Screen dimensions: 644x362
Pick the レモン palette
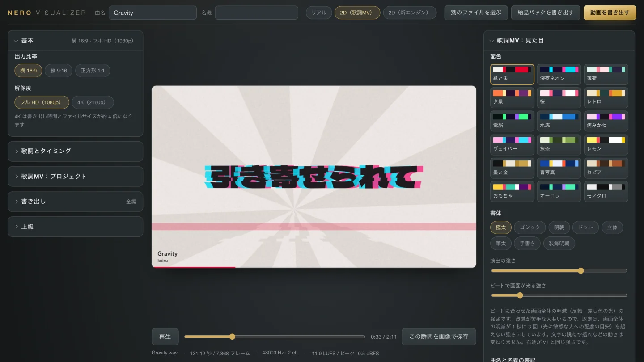click(x=606, y=144)
